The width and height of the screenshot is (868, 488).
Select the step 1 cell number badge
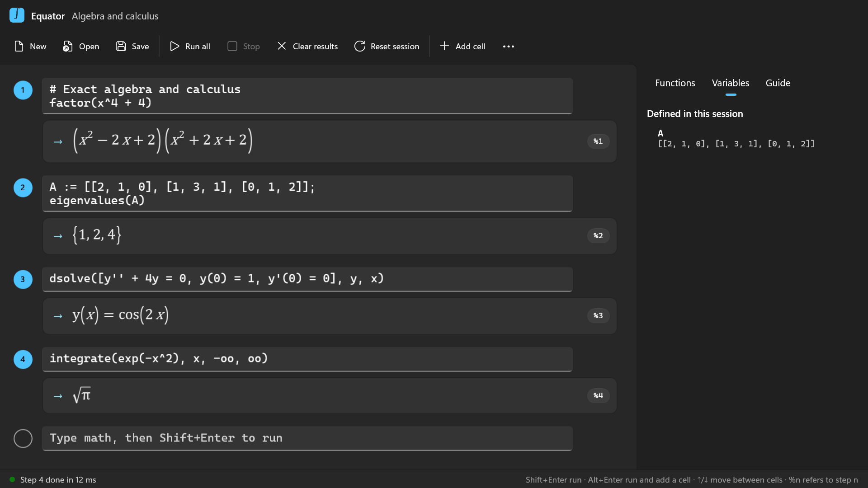(x=23, y=90)
